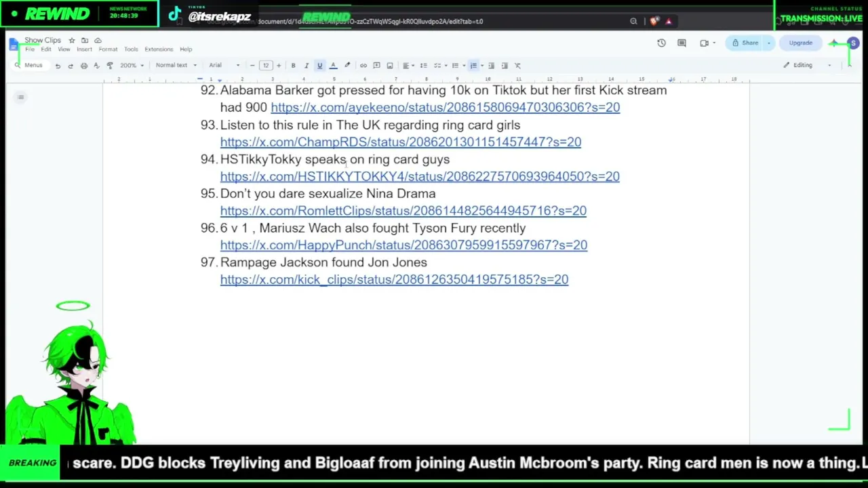Open the Normal text style dropdown
868x488 pixels.
176,66
